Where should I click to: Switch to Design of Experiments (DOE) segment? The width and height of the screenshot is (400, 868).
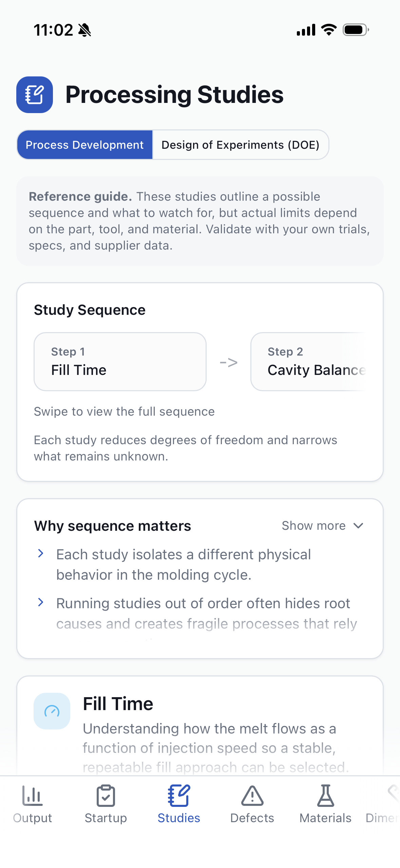[240, 145]
